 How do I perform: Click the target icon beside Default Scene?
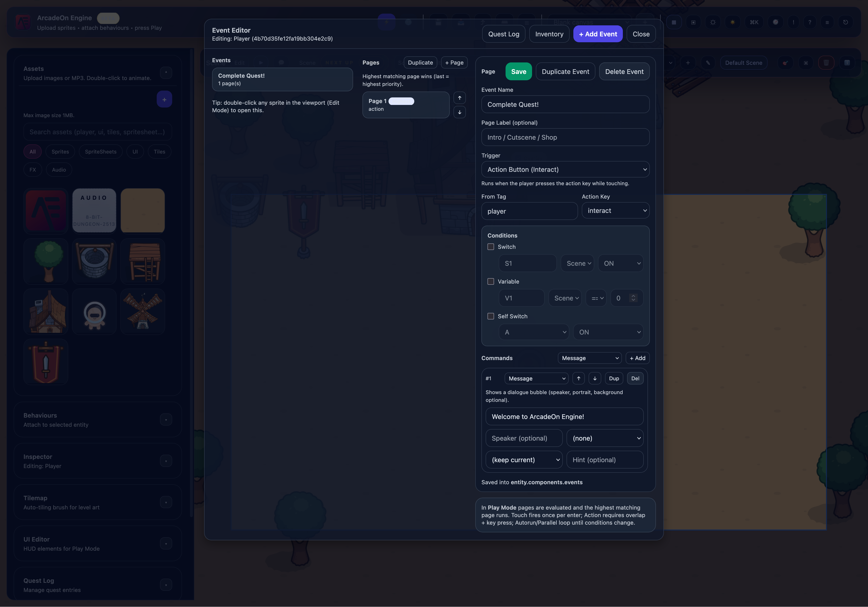pos(785,63)
